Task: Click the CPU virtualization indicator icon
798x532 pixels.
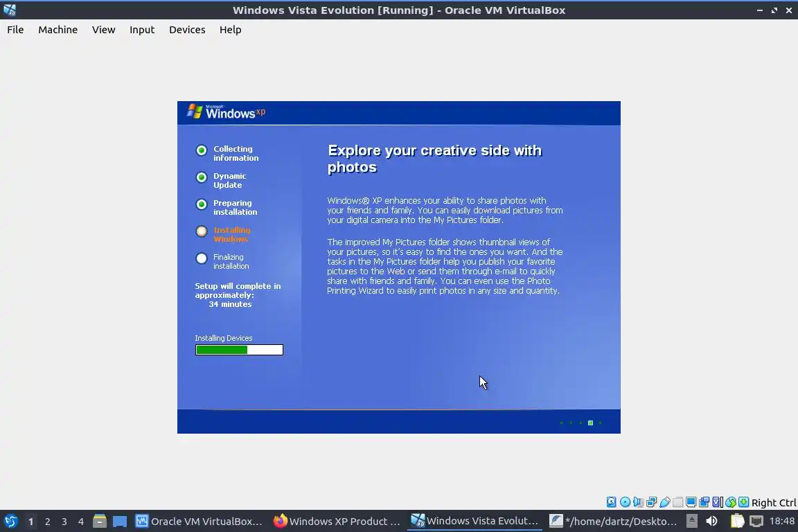Action: pyautogui.click(x=718, y=502)
